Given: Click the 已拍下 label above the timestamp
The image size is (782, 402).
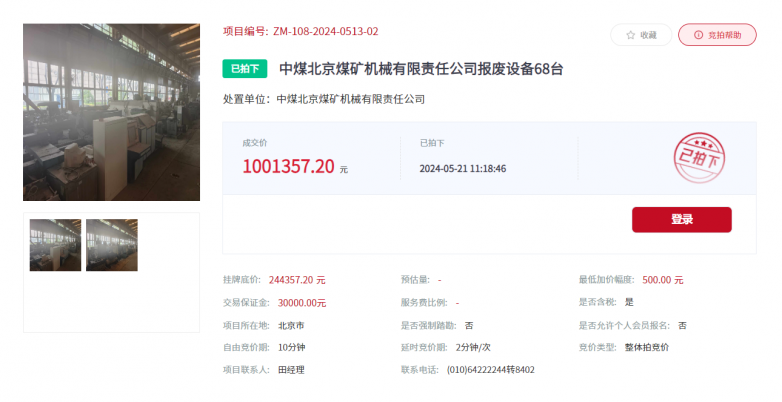Looking at the screenshot, I should (x=432, y=143).
